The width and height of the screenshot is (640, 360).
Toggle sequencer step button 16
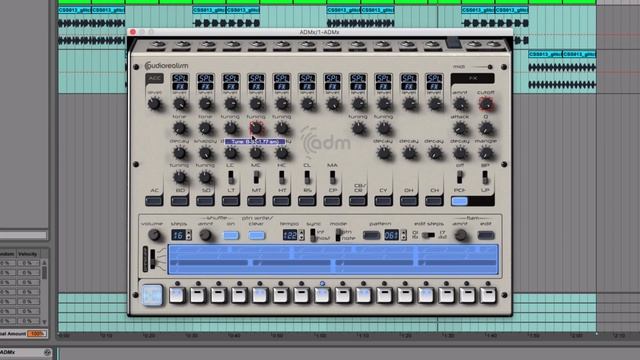(488, 295)
